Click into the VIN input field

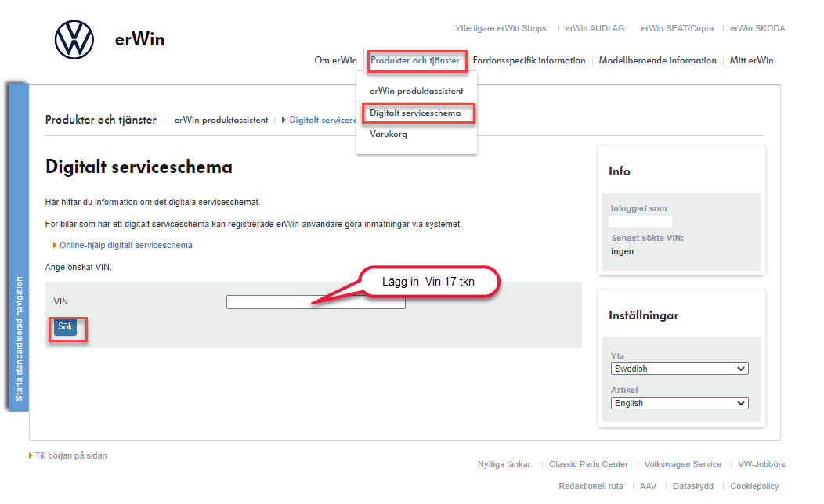point(316,302)
